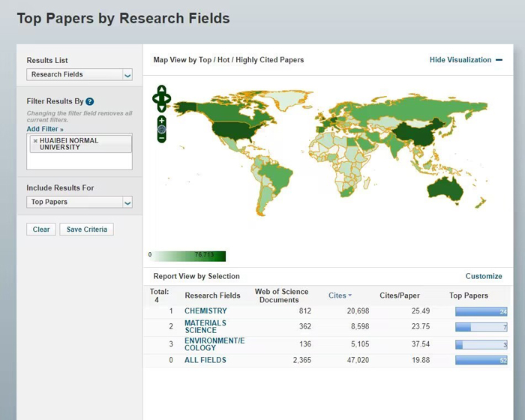The width and height of the screenshot is (525, 420).
Task: Open the CHEMISTRY research field link
Action: point(205,311)
